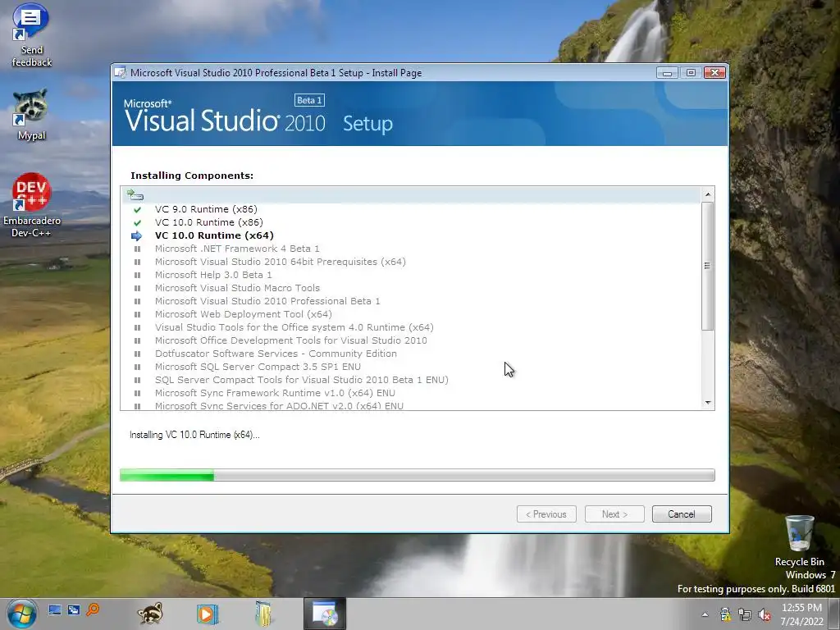840x630 pixels.
Task: Close the setup window
Action: click(714, 72)
